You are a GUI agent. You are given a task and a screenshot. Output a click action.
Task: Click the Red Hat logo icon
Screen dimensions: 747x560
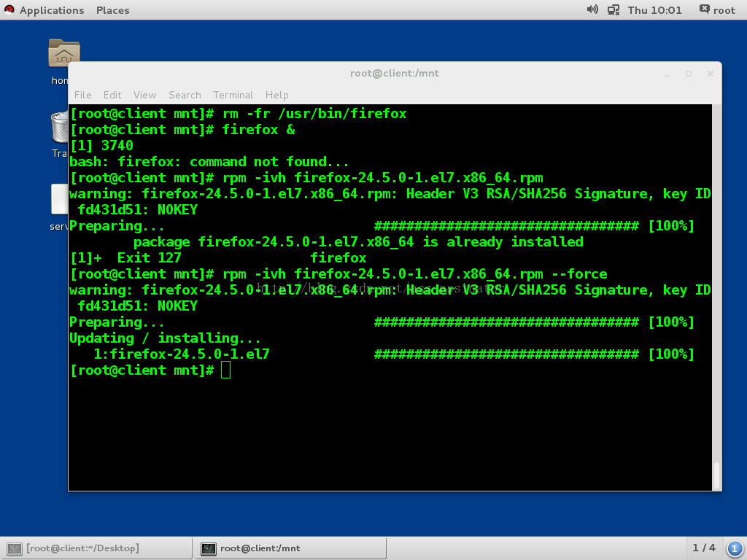pyautogui.click(x=9, y=10)
